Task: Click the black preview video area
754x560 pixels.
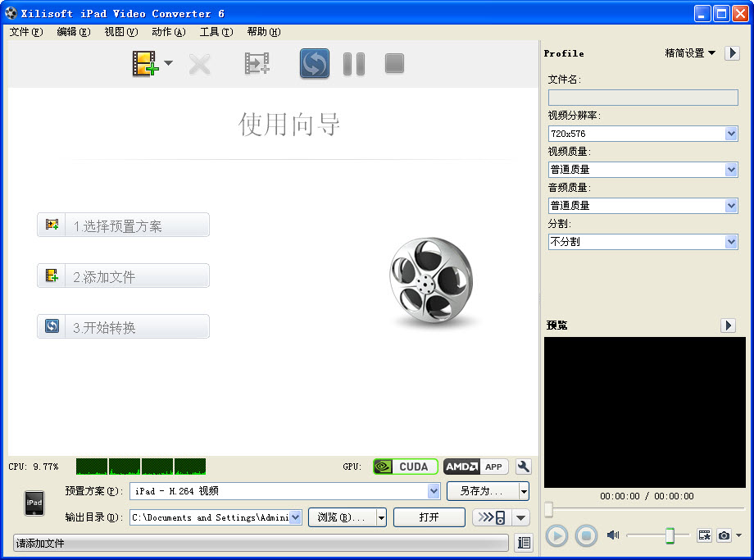Action: (645, 412)
